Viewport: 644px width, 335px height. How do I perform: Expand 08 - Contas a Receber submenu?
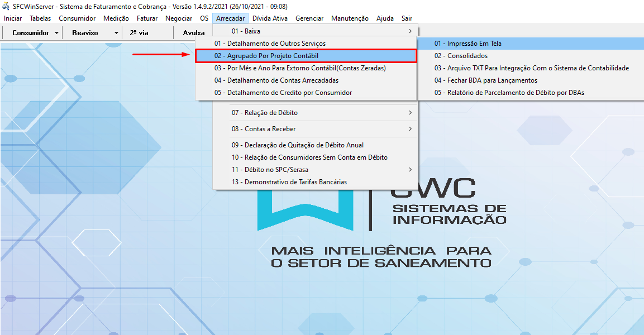coord(314,129)
